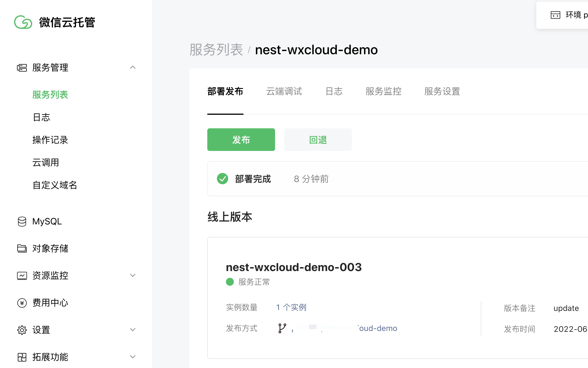Click the 发布方式 label

pos(242,328)
